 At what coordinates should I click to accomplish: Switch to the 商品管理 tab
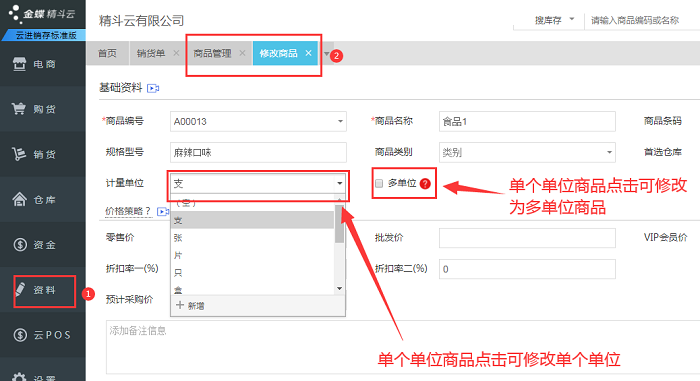click(212, 53)
